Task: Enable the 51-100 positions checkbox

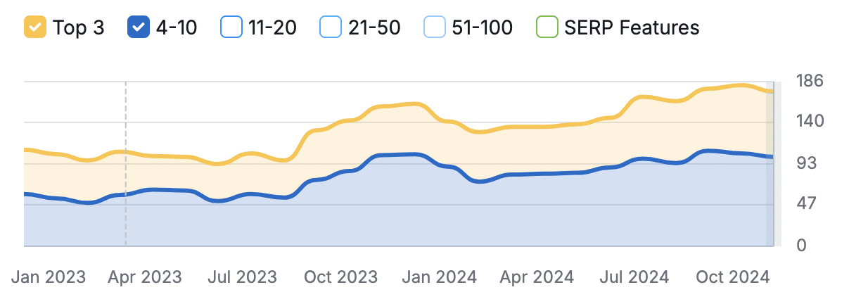Action: pyautogui.click(x=435, y=28)
